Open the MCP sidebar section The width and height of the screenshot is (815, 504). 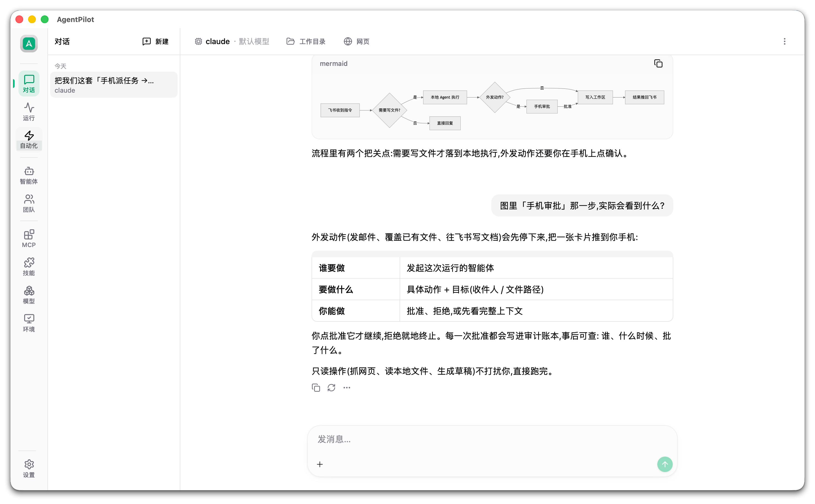[29, 238]
